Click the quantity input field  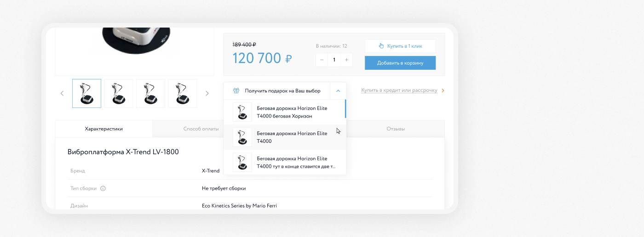point(334,60)
